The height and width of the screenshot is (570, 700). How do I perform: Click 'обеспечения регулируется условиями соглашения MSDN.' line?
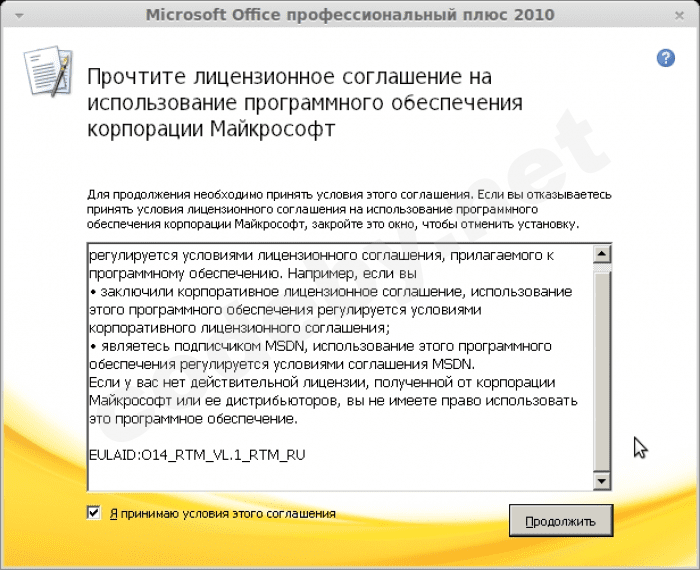pyautogui.click(x=282, y=365)
